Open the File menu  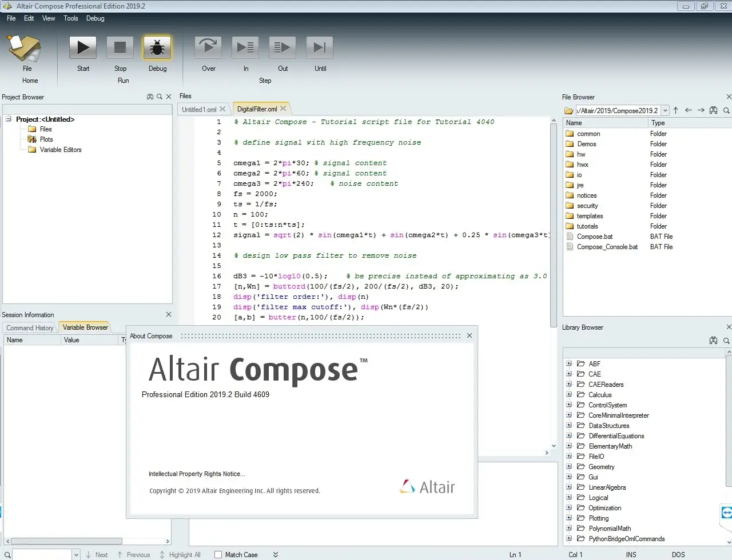tap(11, 18)
